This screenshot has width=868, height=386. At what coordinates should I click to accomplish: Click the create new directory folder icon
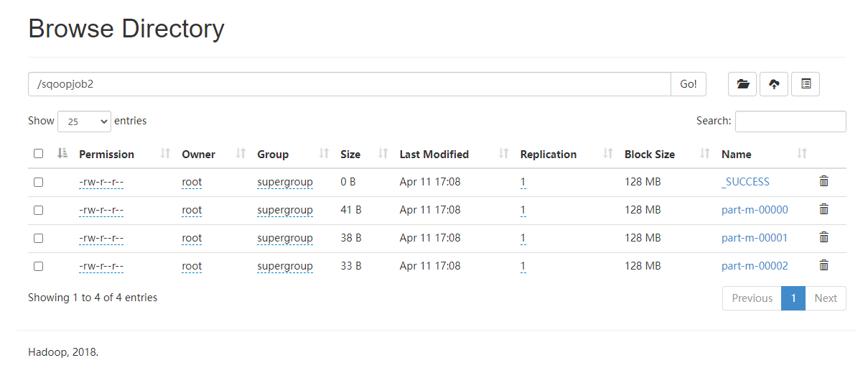[x=742, y=84]
